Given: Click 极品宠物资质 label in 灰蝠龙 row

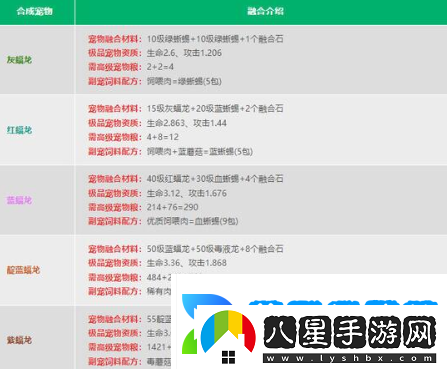Looking at the screenshot, I should coord(115,53).
